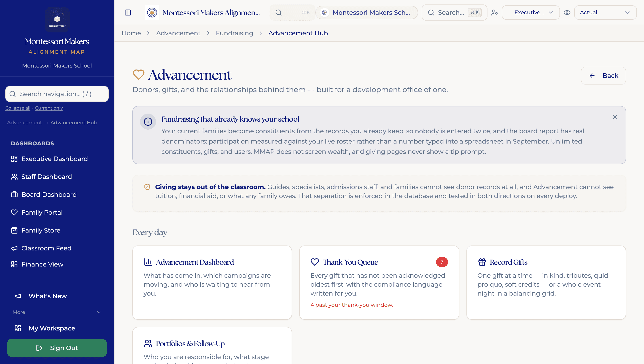
Task: Click the Finance View grid icon
Action: (x=14, y=264)
